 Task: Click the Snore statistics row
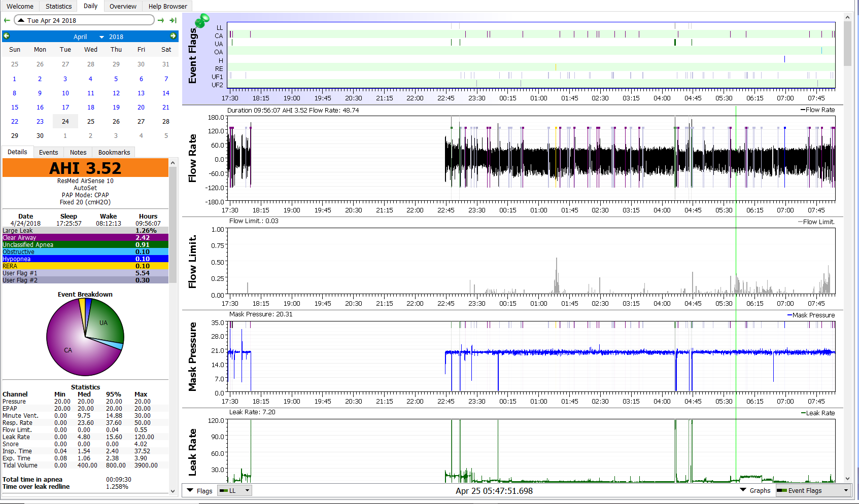tap(85, 444)
